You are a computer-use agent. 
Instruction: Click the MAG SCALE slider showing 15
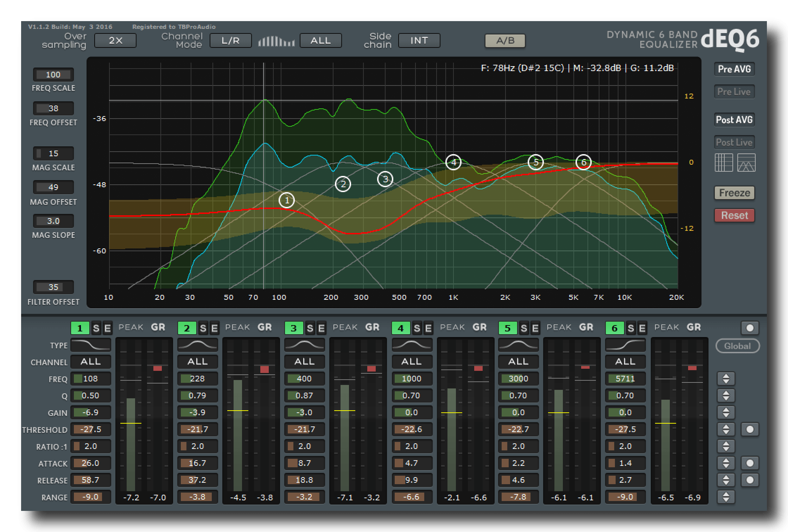coord(53,153)
